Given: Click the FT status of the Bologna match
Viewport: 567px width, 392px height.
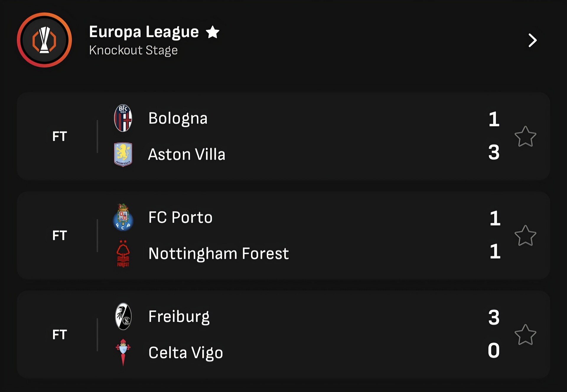Looking at the screenshot, I should coord(60,136).
